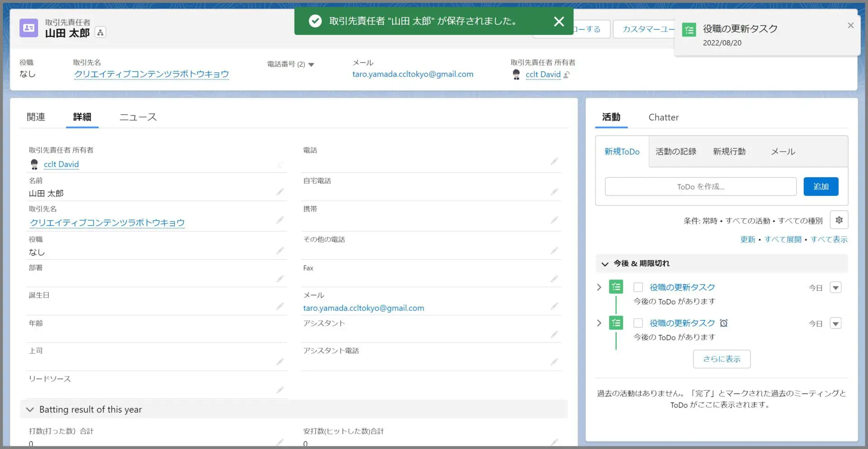868x449 pixels.
Task: Open the Chatter tab
Action: point(663,118)
